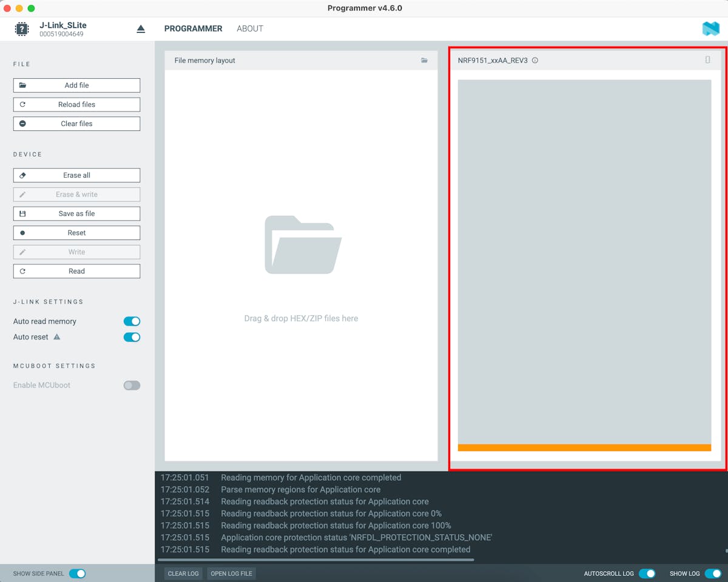Viewport: 728px width, 582px height.
Task: Click log line 'Parse memory regions for Application core'
Action: pos(301,489)
